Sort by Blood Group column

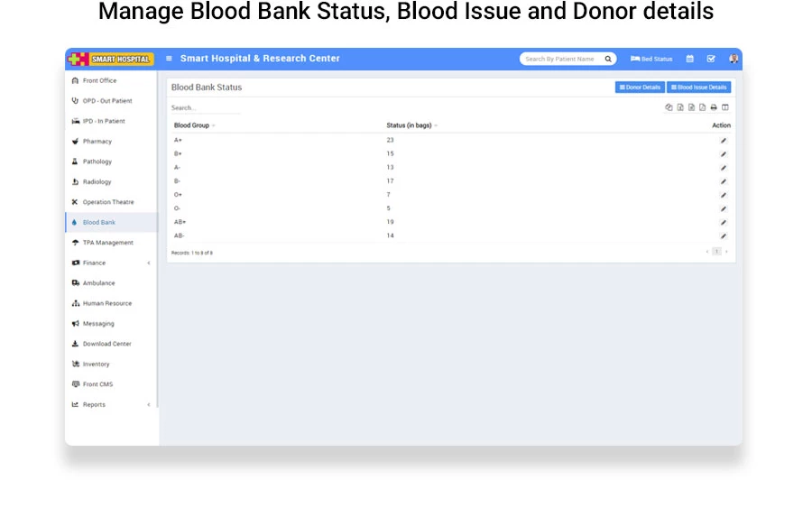(x=192, y=125)
